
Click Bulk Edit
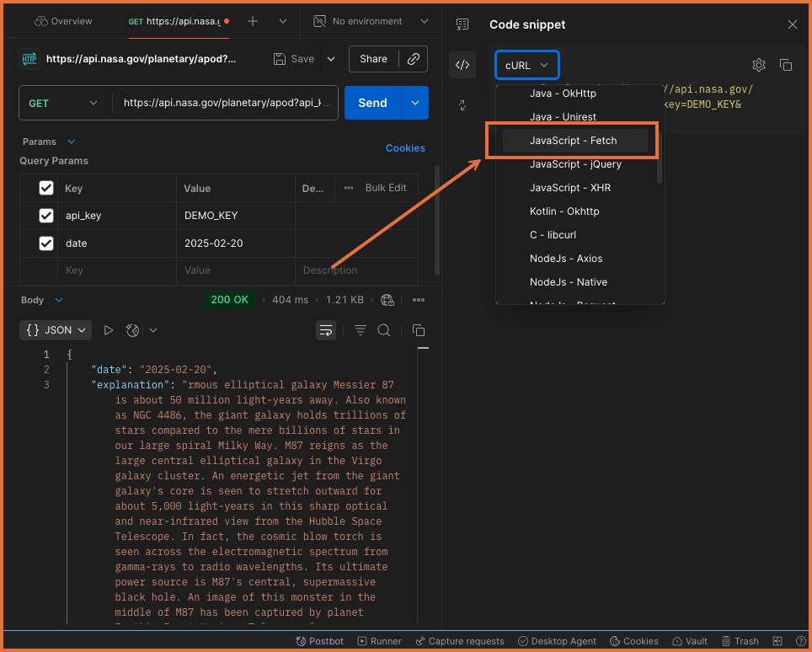pos(385,188)
